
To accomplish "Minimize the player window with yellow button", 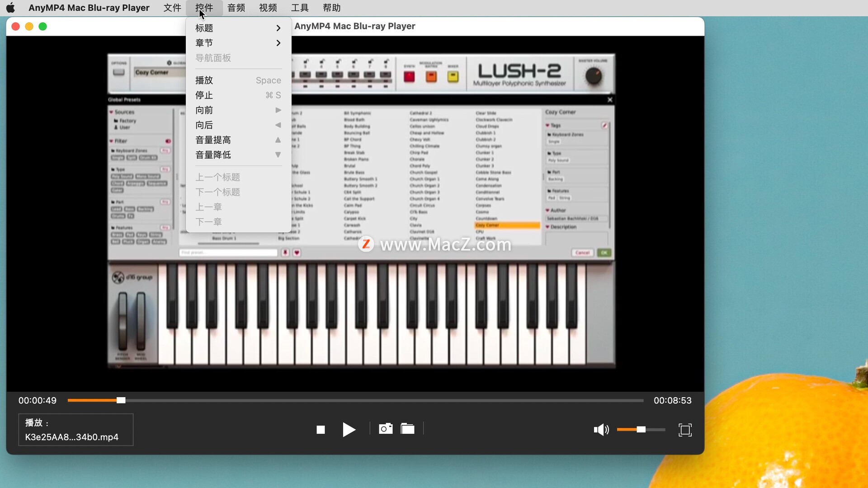I will click(x=29, y=27).
